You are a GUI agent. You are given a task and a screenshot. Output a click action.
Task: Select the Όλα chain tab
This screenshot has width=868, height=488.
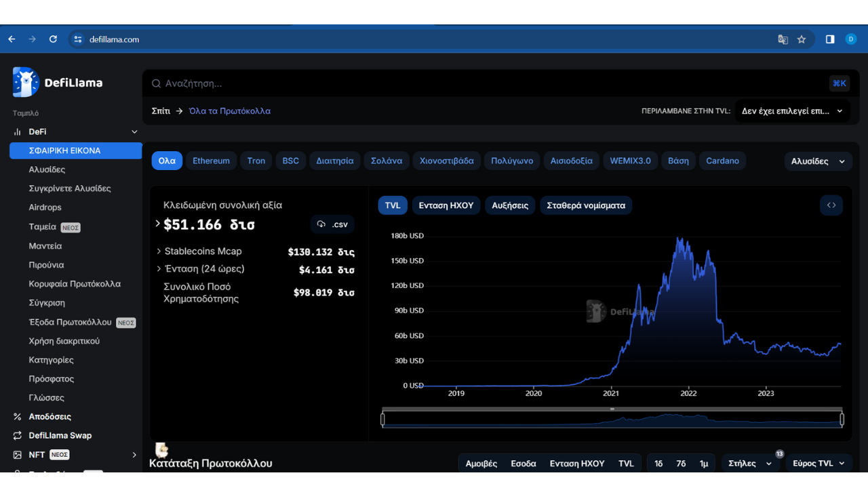click(167, 161)
